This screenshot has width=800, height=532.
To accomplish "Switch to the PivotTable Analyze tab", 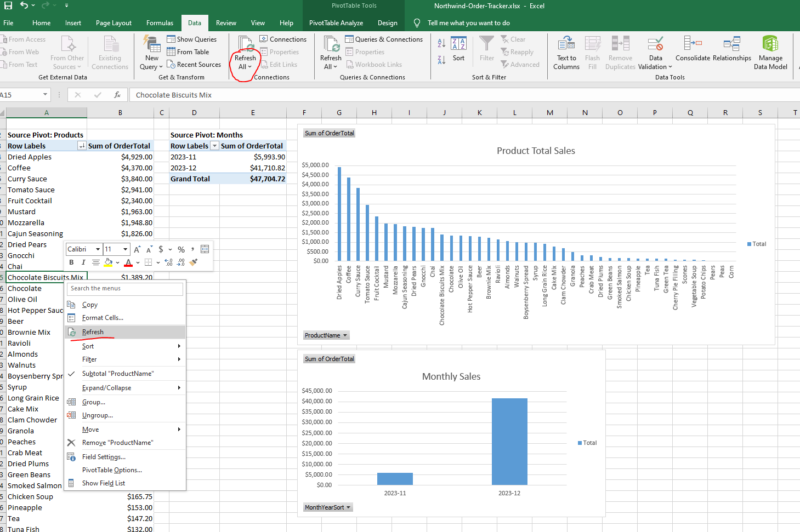I will [x=336, y=23].
